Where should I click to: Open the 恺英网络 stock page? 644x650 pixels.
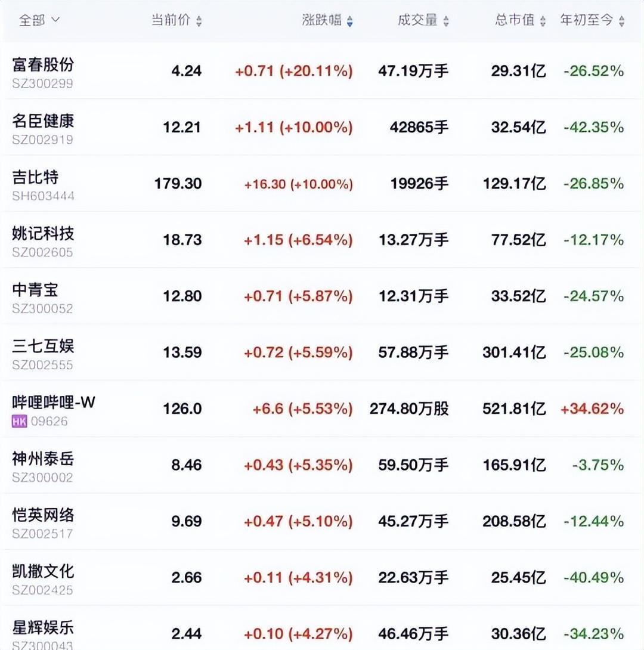pyautogui.click(x=43, y=515)
